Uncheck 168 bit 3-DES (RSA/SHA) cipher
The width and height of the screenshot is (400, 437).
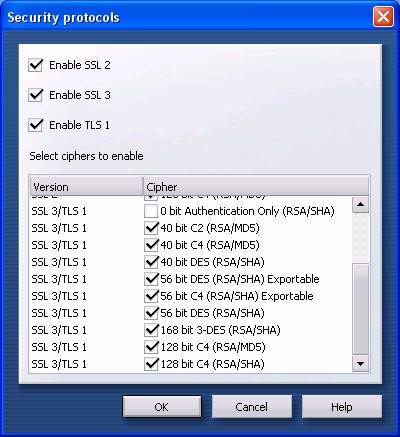pyautogui.click(x=151, y=330)
